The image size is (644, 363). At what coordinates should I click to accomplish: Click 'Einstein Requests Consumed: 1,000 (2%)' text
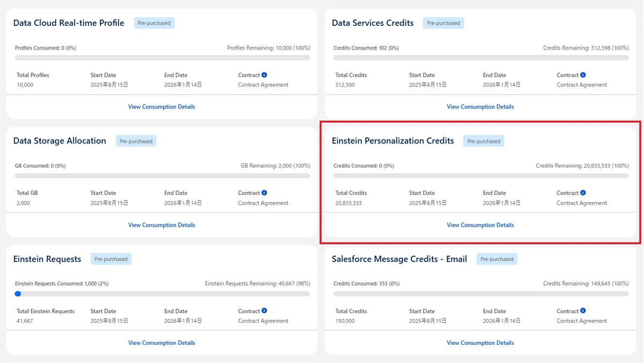(x=62, y=284)
